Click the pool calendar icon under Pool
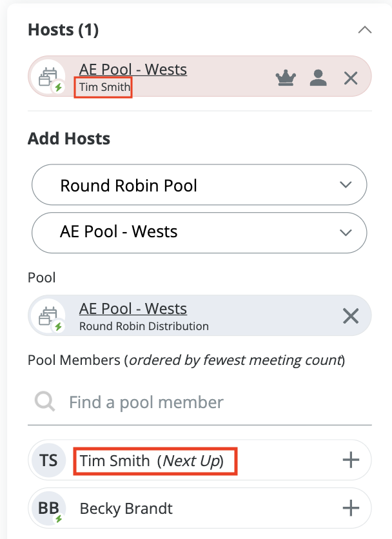Viewport: 392px width, 539px height. (48, 317)
